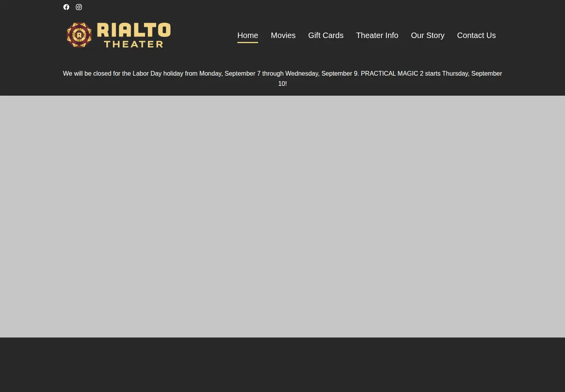Viewport: 565px width, 392px height.
Task: Open the Theater Info page
Action: tap(377, 35)
